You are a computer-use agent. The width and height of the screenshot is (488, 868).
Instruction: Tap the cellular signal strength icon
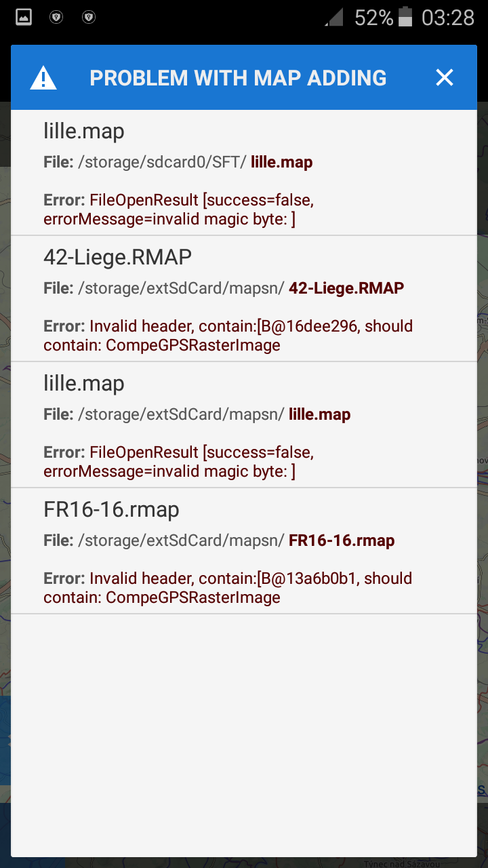tap(334, 18)
